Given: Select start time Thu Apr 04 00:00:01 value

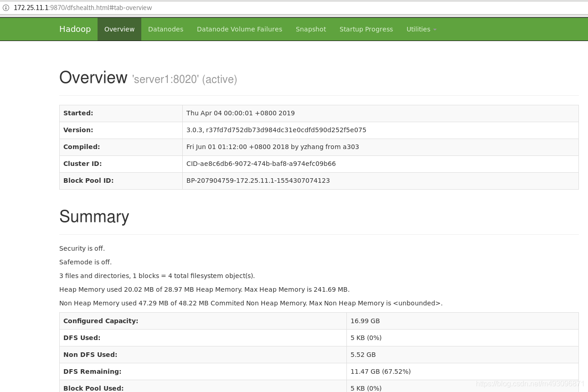Looking at the screenshot, I should coord(240,113).
